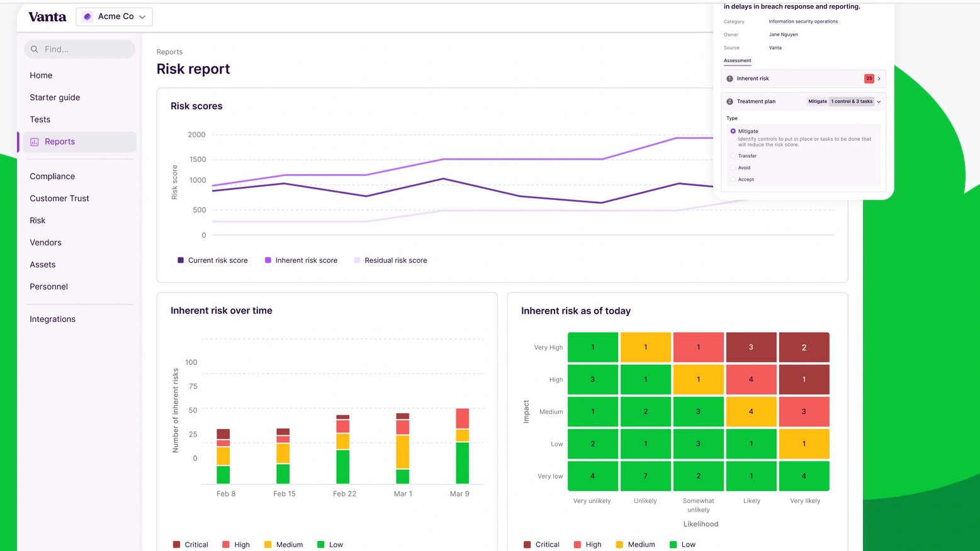Click the High legend swatch under Inherent risk as of today
Viewport: 980px width, 551px height.
[578, 545]
